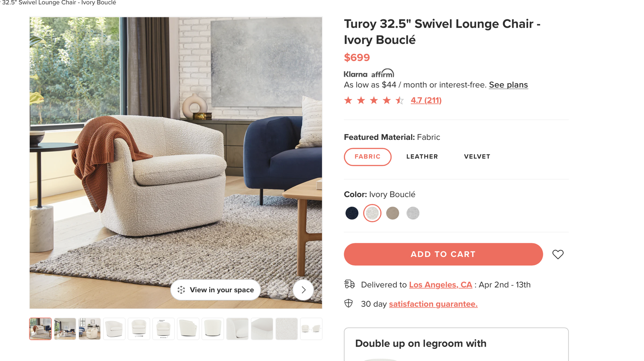The height and width of the screenshot is (361, 644).
Task: Open View in your space AR viewer
Action: (216, 290)
